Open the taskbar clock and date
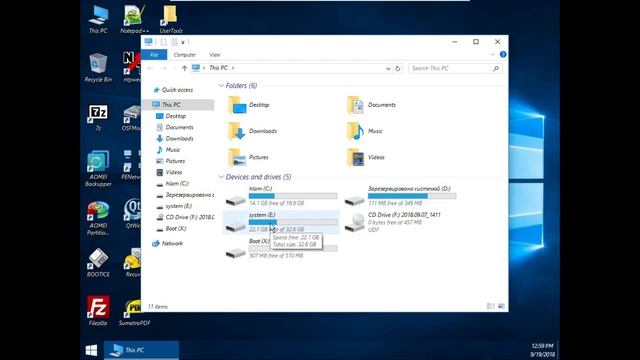The image size is (640, 360). (542, 350)
